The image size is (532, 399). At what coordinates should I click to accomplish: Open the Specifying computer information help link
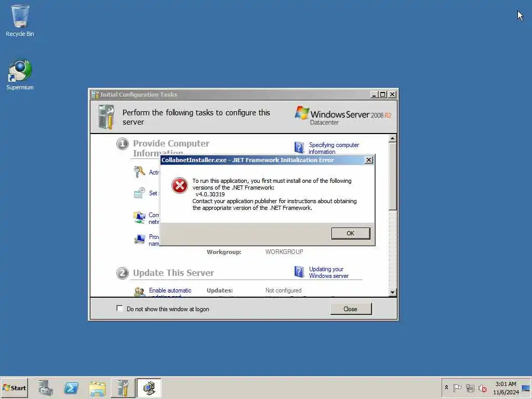point(334,148)
